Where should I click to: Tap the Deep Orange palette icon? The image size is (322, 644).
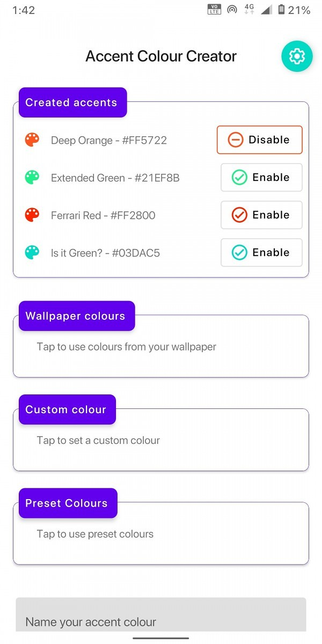[x=32, y=140]
